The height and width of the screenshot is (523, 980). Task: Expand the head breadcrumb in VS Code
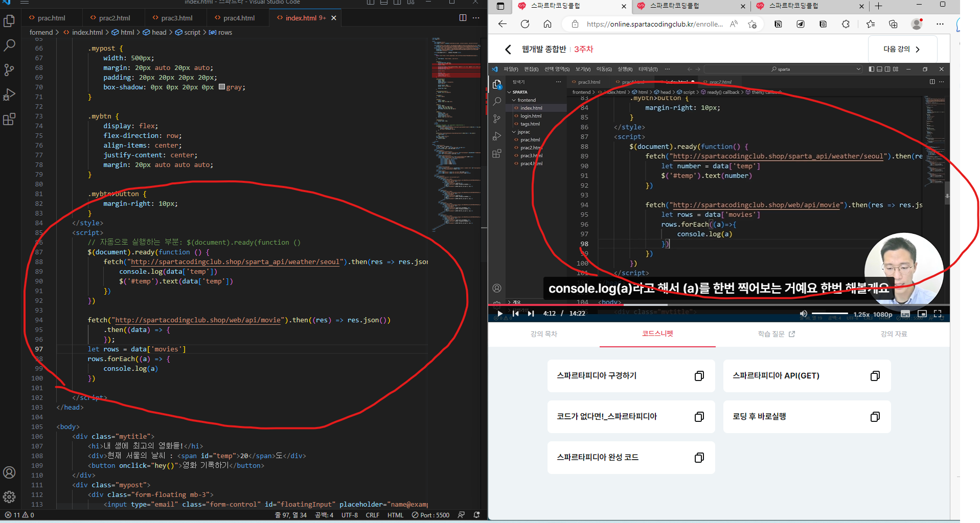(155, 32)
